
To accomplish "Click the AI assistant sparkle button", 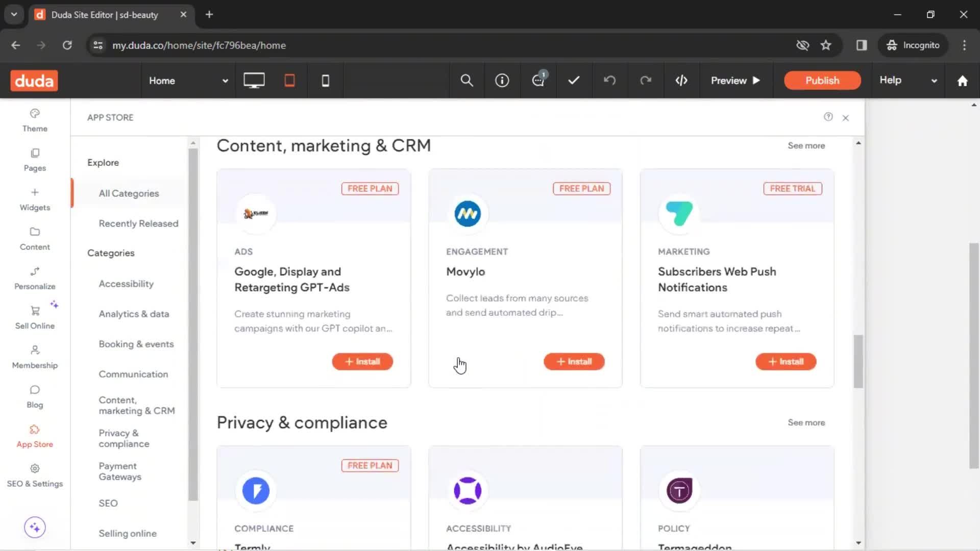I will pyautogui.click(x=35, y=527).
